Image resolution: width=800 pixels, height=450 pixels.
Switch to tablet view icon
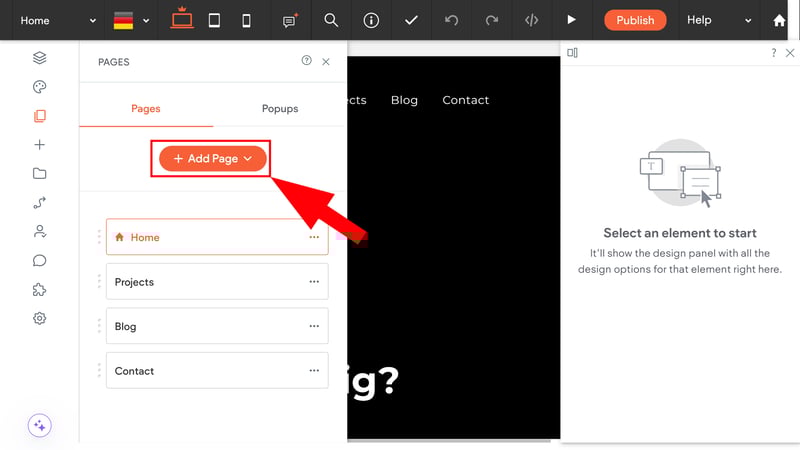[214, 20]
